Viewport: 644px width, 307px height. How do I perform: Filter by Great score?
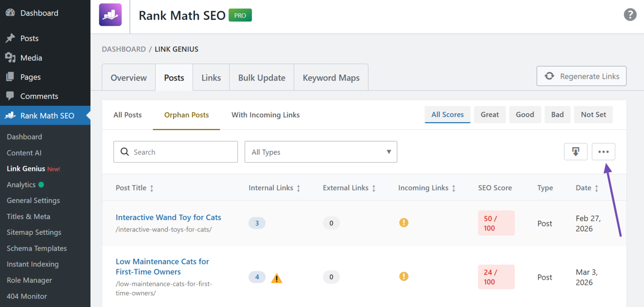pos(490,114)
